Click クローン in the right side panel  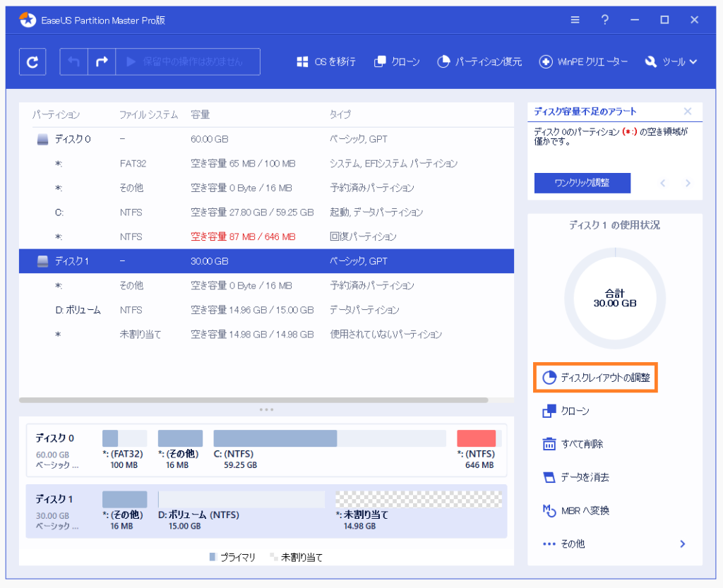tap(566, 411)
